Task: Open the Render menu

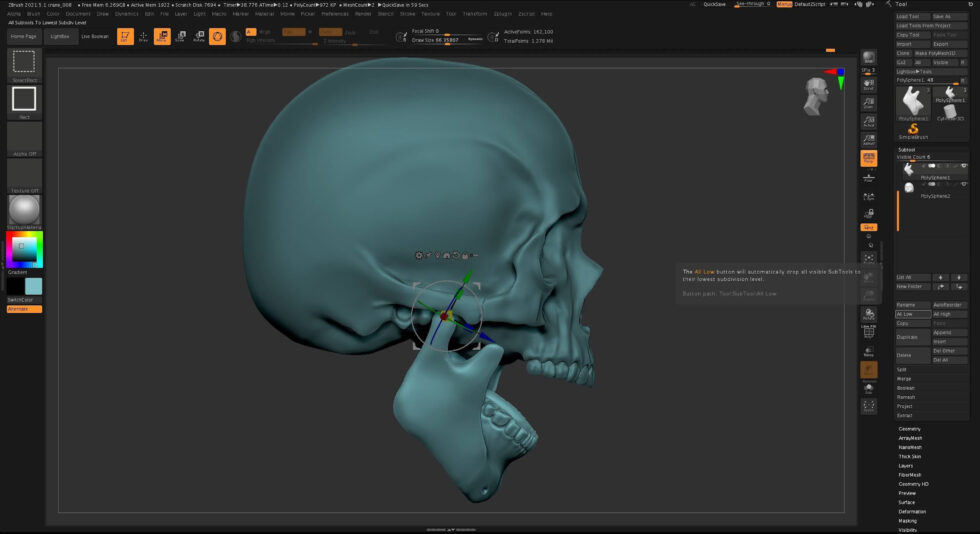Action: 363,14
